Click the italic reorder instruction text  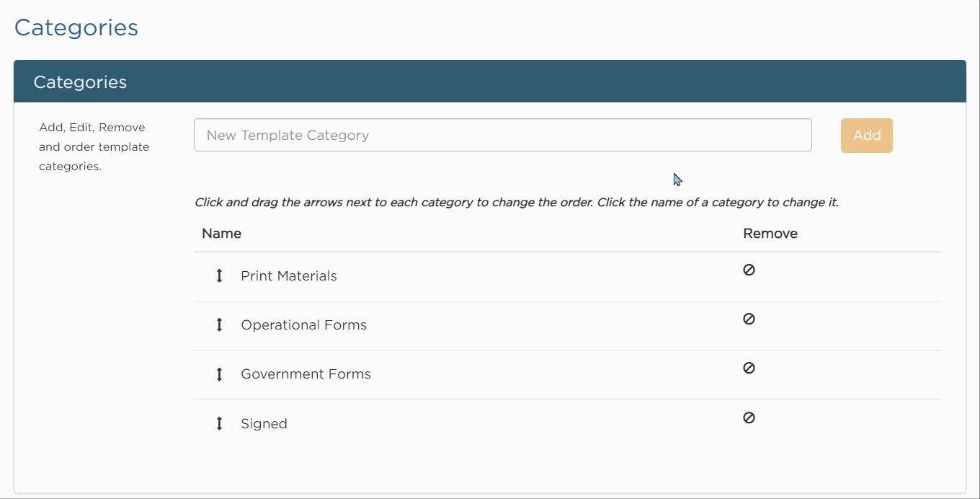[516, 202]
